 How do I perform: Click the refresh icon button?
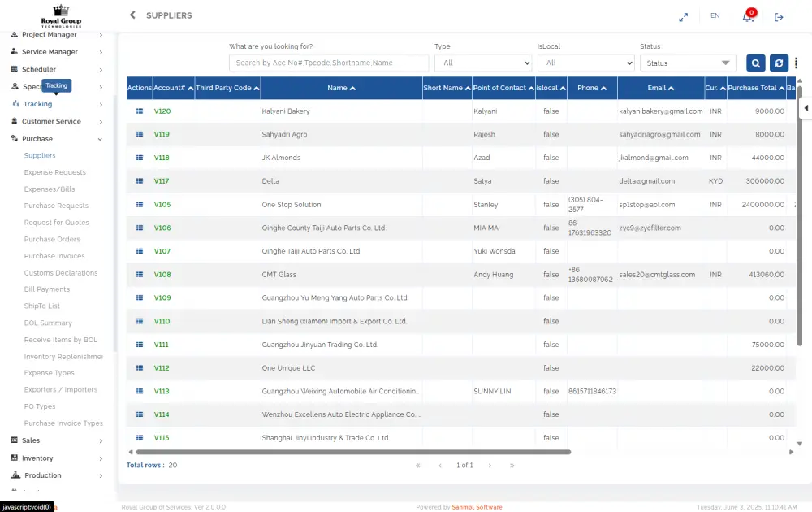coord(779,63)
